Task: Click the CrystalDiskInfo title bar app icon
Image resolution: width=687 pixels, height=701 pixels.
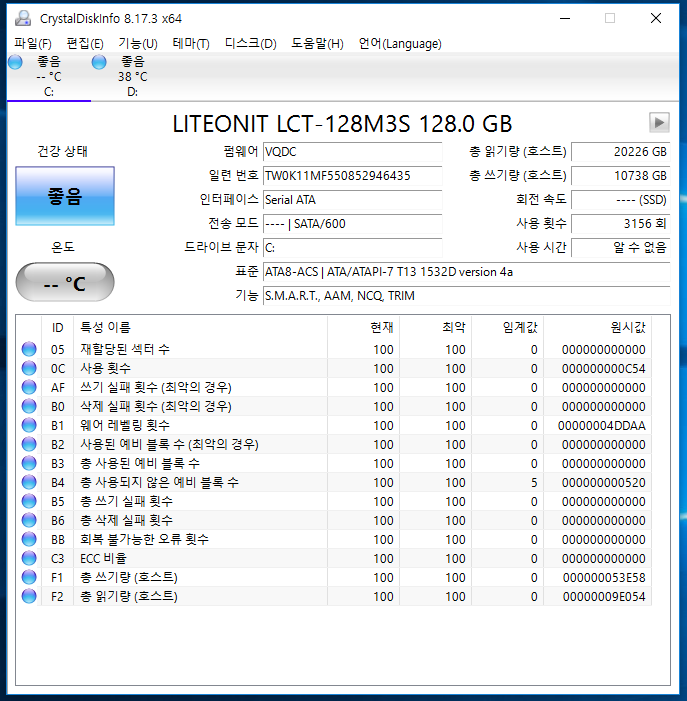Action: pos(23,18)
